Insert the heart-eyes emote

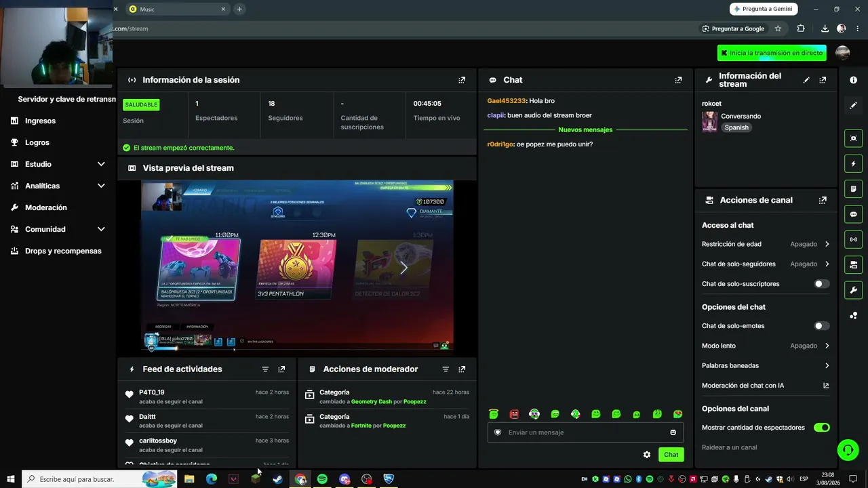[x=677, y=414]
